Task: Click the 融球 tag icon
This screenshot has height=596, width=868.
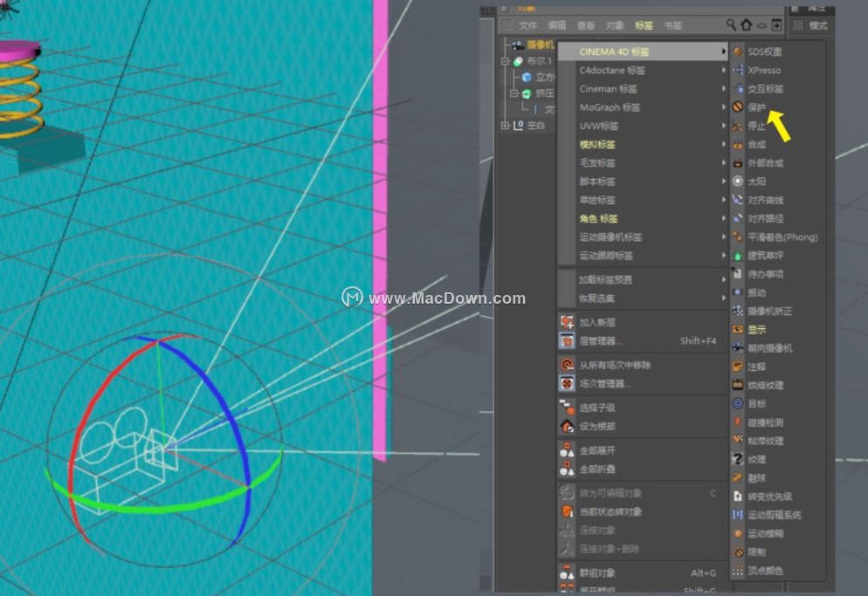Action: coord(737,477)
